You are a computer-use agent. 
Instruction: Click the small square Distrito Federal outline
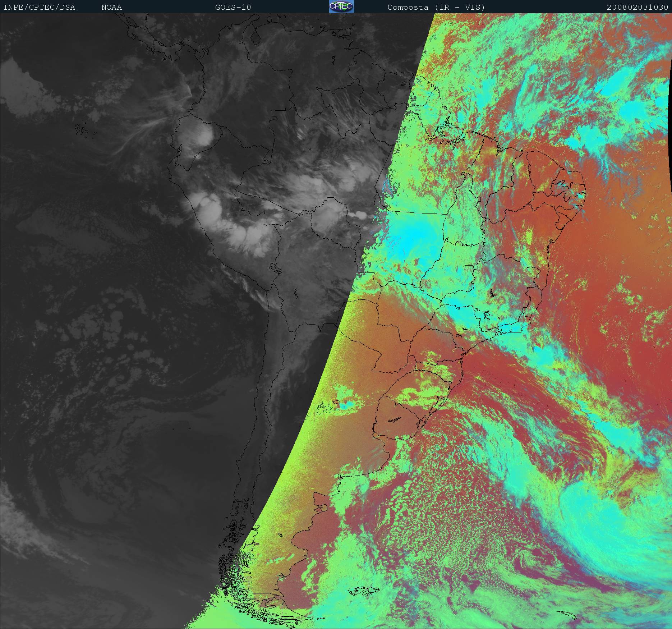[469, 267]
